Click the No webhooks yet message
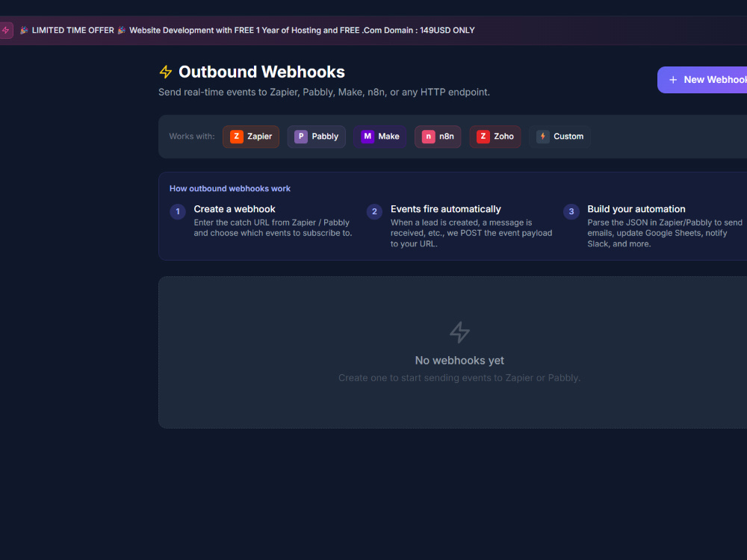This screenshot has width=747, height=560. [459, 361]
